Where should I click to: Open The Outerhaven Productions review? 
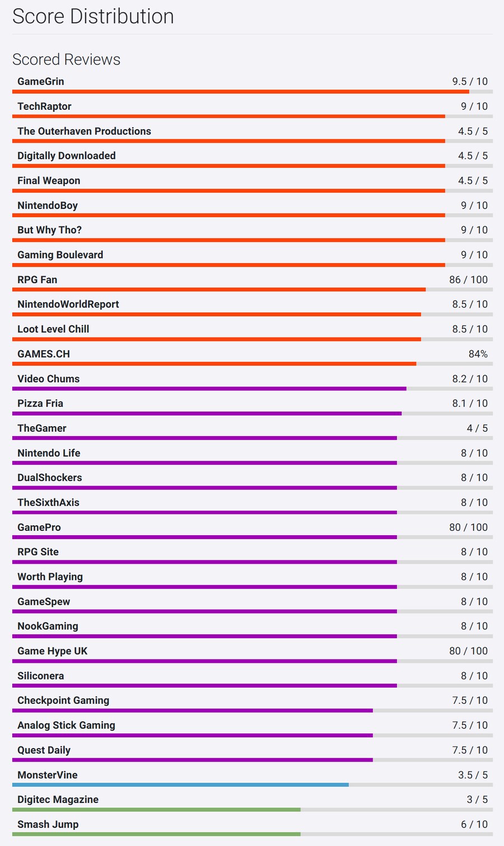(84, 131)
